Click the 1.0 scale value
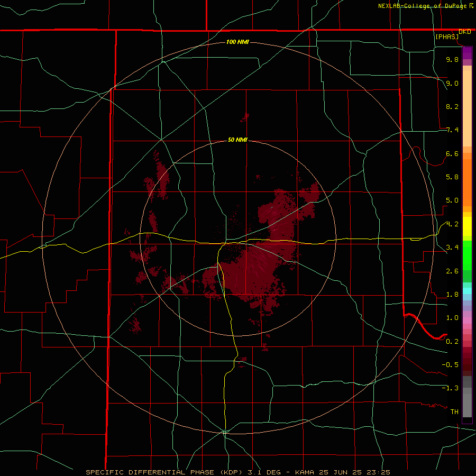 pos(452,318)
